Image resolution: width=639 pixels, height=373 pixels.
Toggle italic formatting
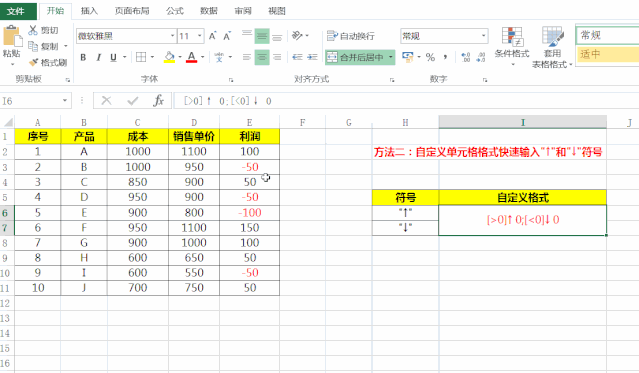[98, 57]
